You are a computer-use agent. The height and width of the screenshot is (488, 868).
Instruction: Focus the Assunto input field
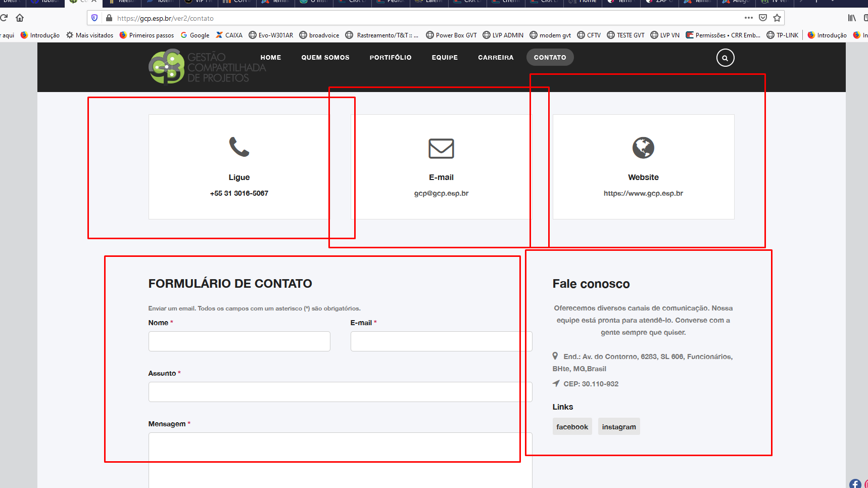(340, 392)
